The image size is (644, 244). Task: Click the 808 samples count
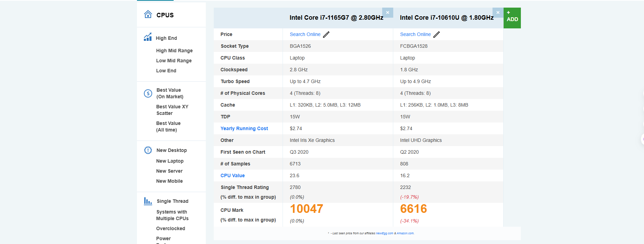tap(404, 164)
